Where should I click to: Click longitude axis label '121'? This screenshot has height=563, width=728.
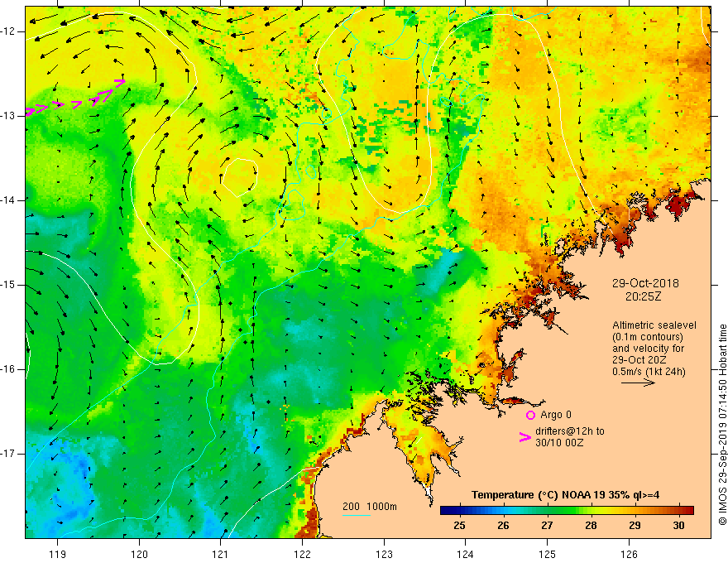(x=221, y=554)
